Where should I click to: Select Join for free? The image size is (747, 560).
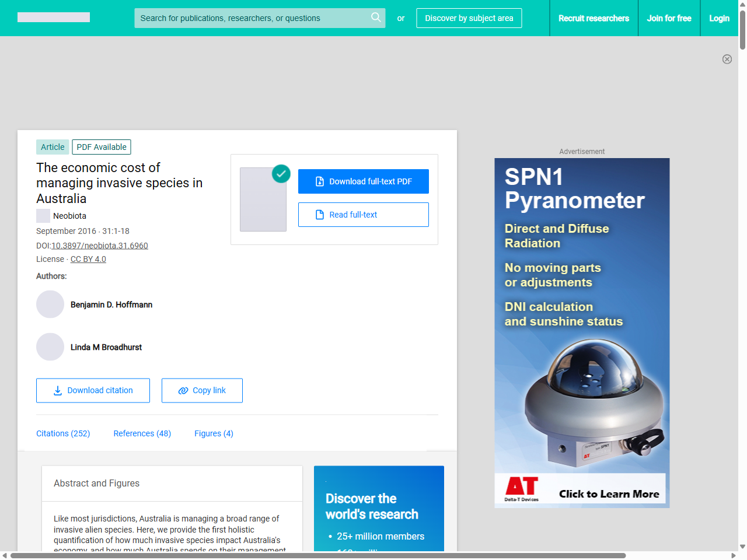tap(669, 18)
